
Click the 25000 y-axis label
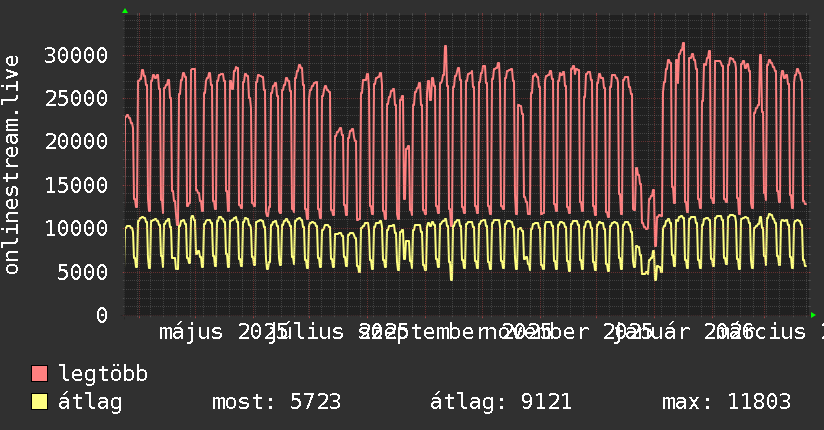click(x=76, y=98)
